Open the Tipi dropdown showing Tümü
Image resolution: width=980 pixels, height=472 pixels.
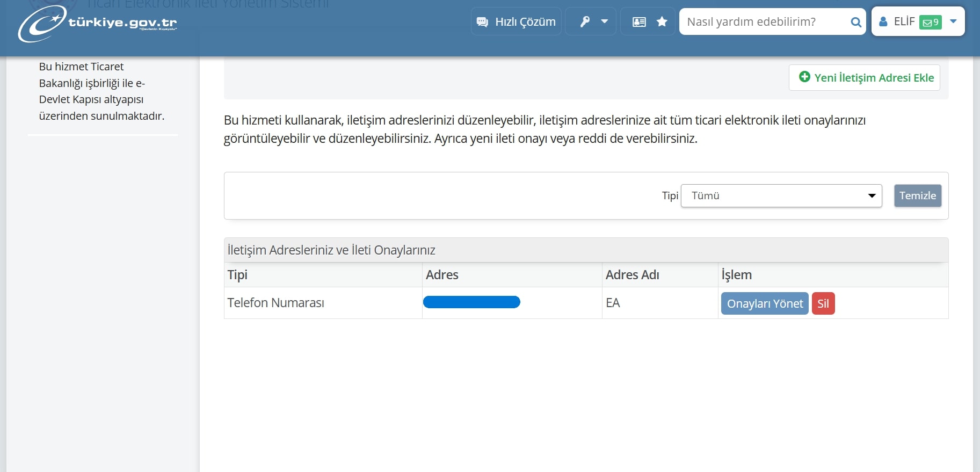click(781, 196)
